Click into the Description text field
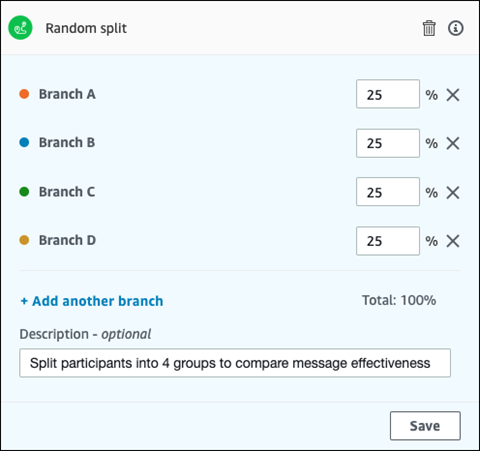Image resolution: width=480 pixels, height=451 pixels. pos(235,363)
